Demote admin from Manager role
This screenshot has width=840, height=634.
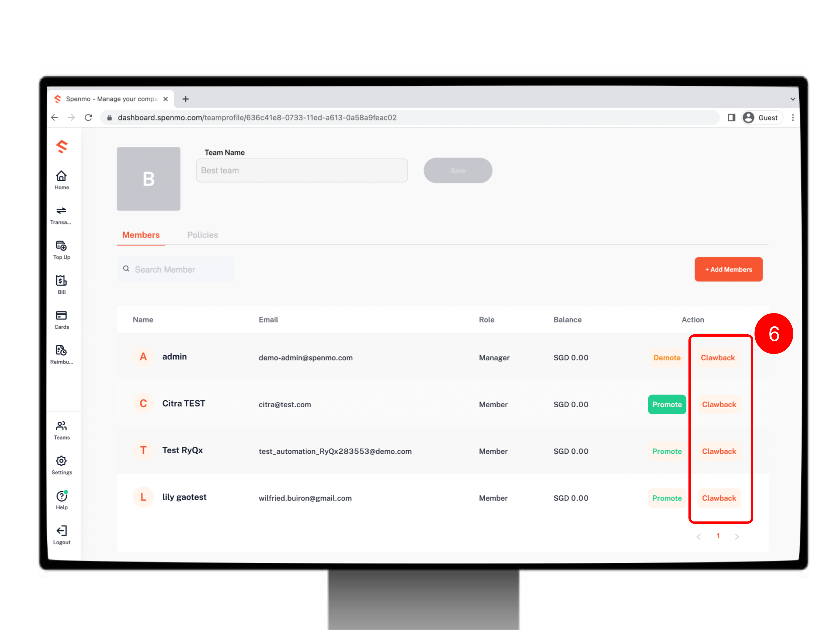tap(667, 357)
